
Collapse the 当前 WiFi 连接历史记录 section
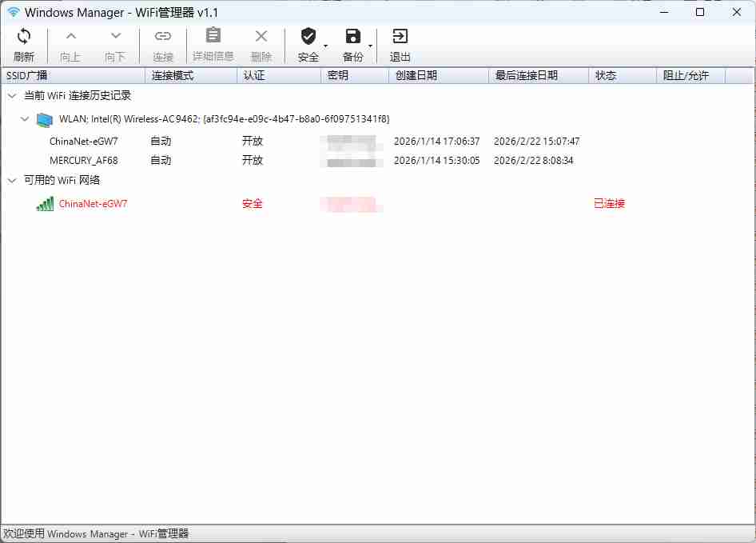(x=11, y=97)
